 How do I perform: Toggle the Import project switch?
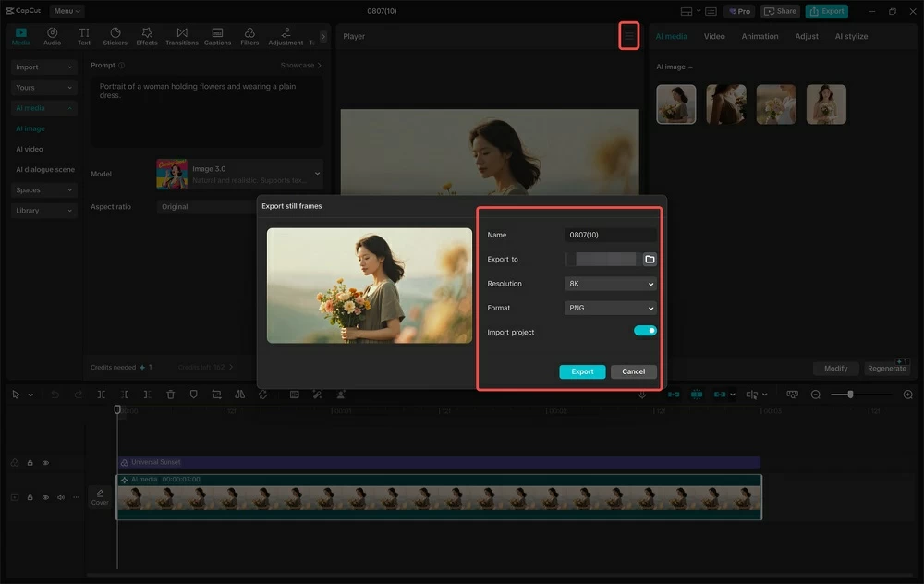645,331
